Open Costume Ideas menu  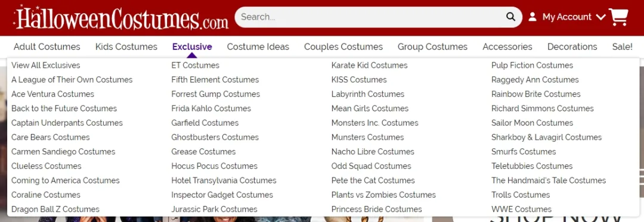point(258,46)
